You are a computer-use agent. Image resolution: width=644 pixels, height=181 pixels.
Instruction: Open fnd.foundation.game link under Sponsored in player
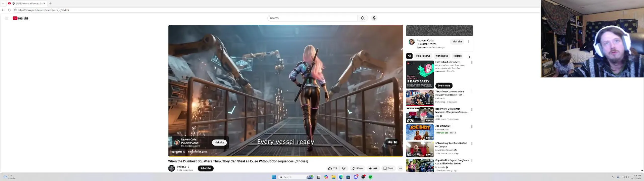tap(197, 152)
